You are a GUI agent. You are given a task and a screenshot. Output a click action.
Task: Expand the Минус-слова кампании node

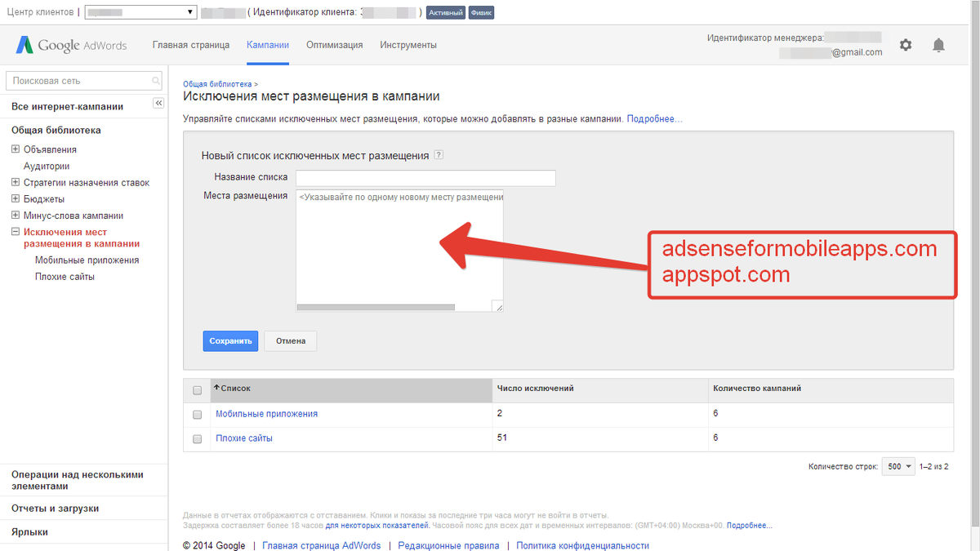[x=16, y=216]
